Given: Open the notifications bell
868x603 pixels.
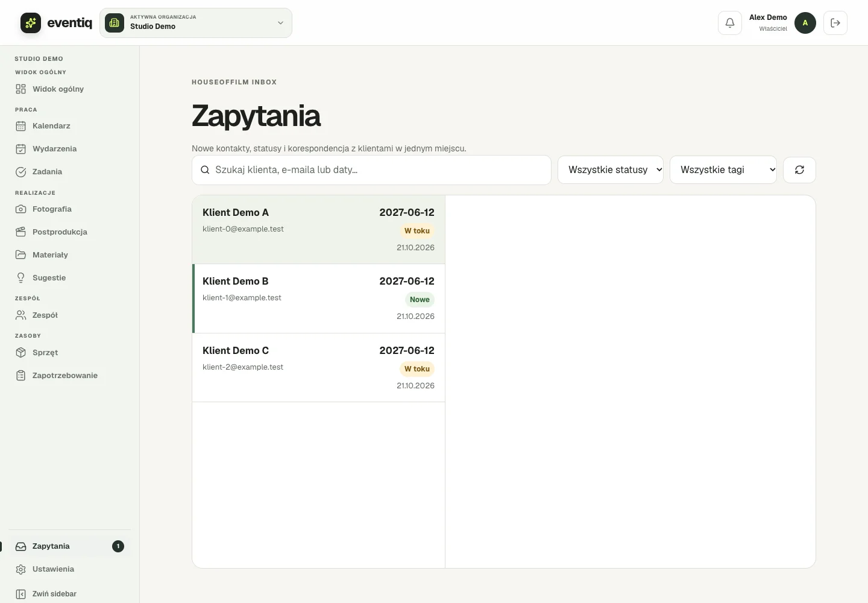Looking at the screenshot, I should click(730, 23).
